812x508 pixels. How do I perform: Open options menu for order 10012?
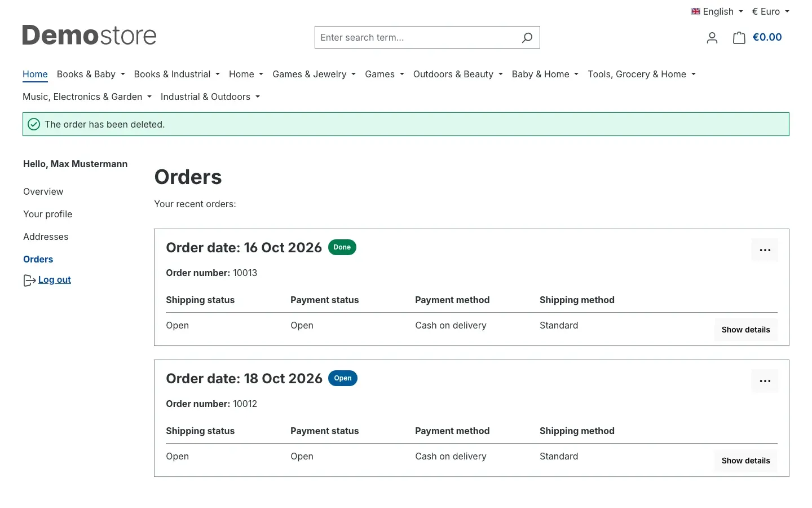765,381
